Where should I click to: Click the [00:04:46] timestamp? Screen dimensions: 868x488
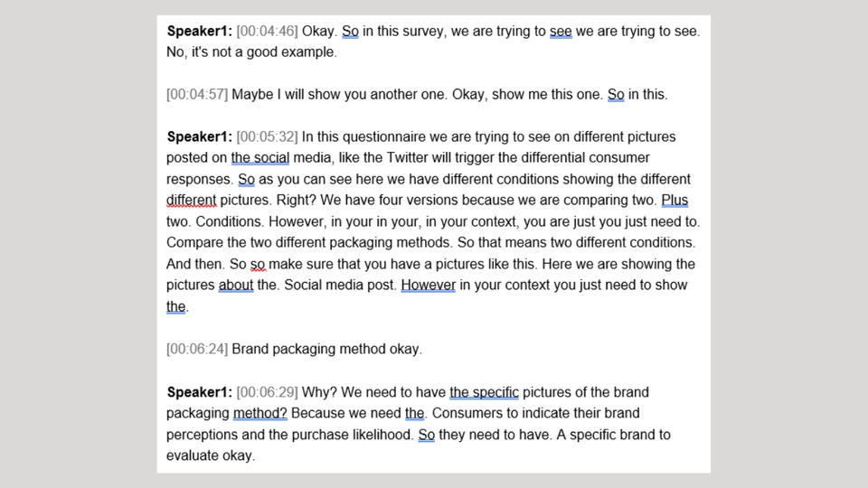click(x=267, y=31)
